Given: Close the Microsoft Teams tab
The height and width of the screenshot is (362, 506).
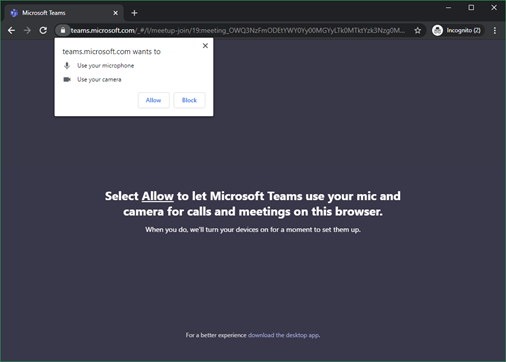Looking at the screenshot, I should tap(115, 13).
